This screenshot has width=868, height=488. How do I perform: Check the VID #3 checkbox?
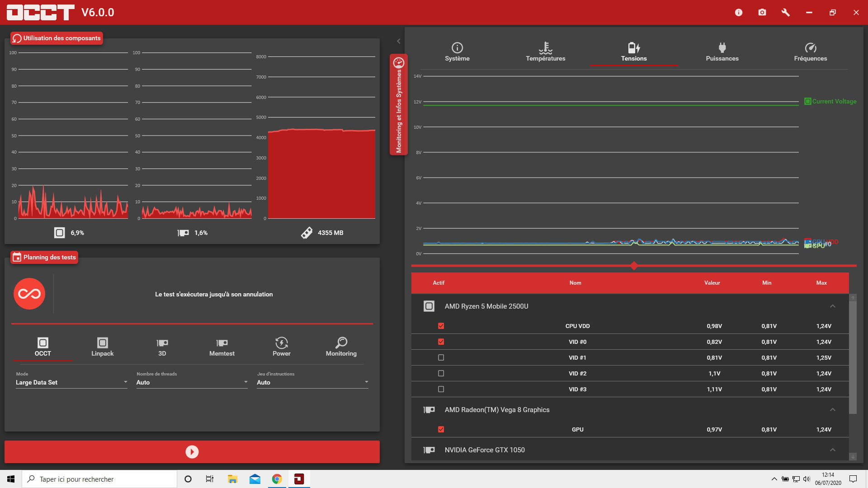click(441, 389)
